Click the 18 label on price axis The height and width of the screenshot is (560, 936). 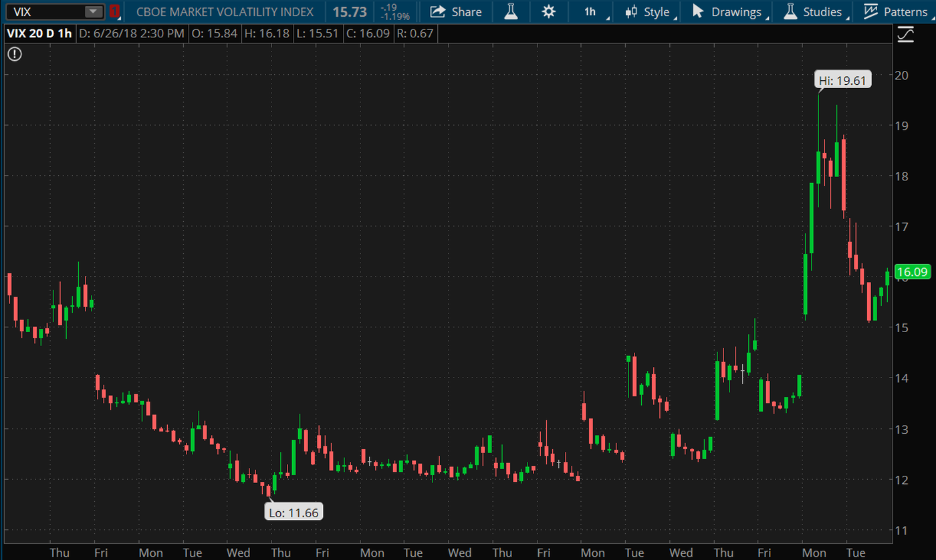coord(902,176)
